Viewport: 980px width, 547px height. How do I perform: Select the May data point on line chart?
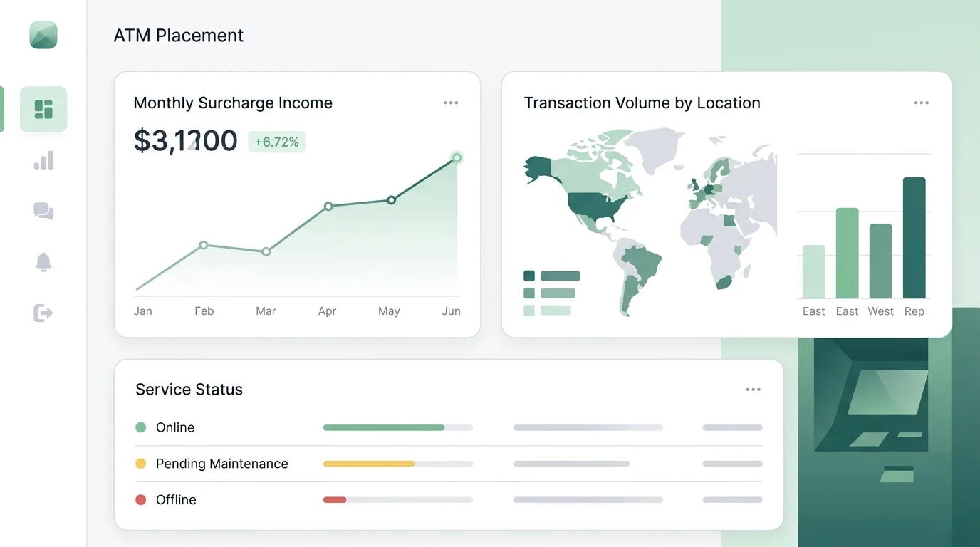coord(391,200)
